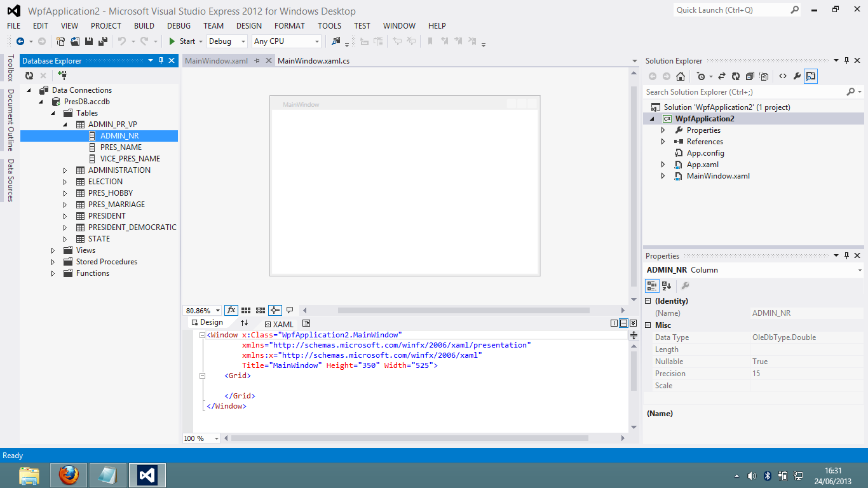Launch Firefox from the taskbar
868x488 pixels.
[x=69, y=475]
